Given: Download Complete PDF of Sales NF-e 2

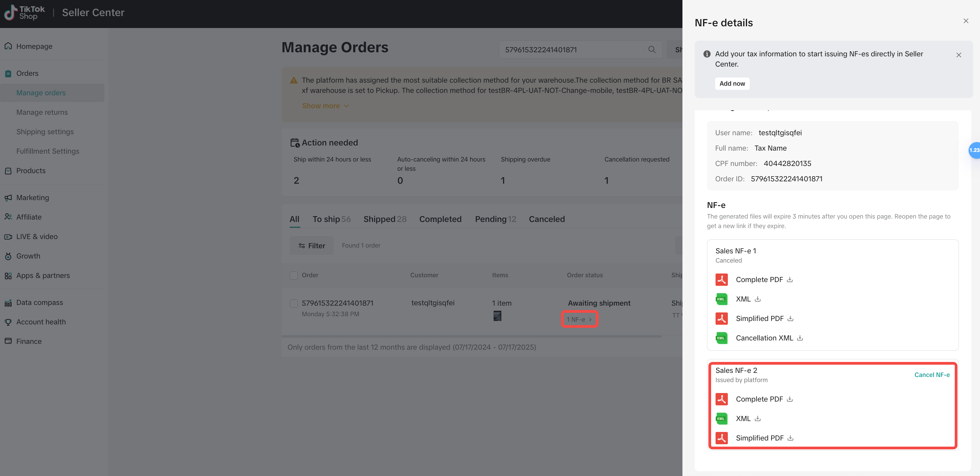Looking at the screenshot, I should (790, 399).
